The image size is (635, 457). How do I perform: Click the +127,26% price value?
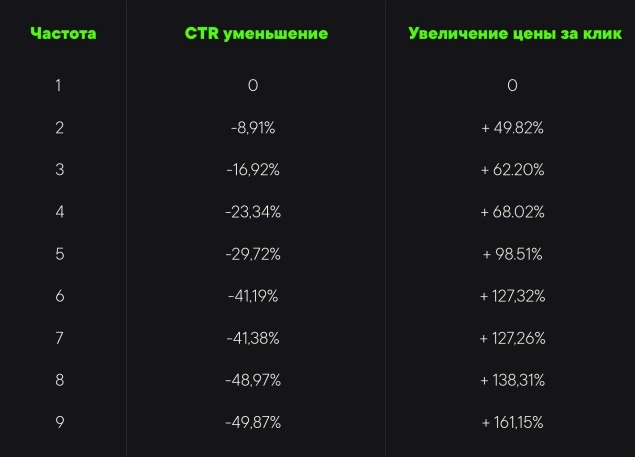point(512,338)
